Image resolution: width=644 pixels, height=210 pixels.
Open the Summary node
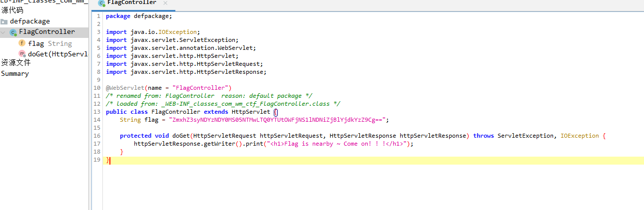click(15, 73)
